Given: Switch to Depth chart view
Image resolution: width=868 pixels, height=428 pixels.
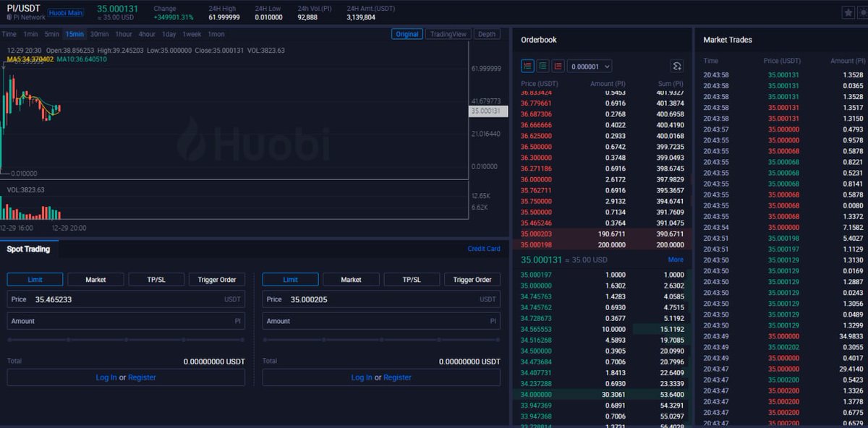Looking at the screenshot, I should coord(488,34).
